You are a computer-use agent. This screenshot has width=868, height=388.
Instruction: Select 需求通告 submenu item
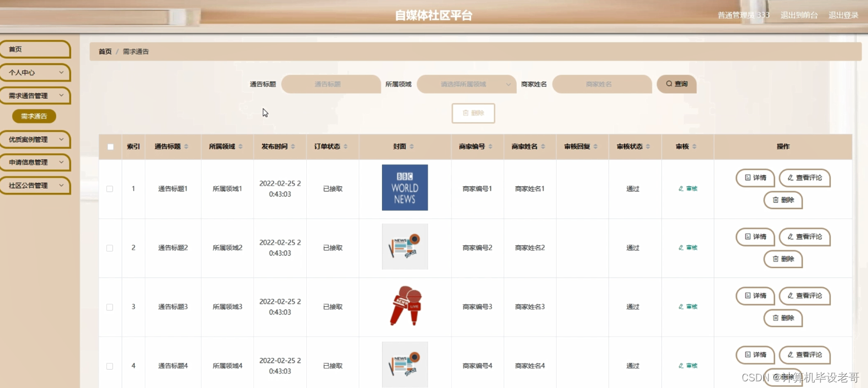(34, 117)
